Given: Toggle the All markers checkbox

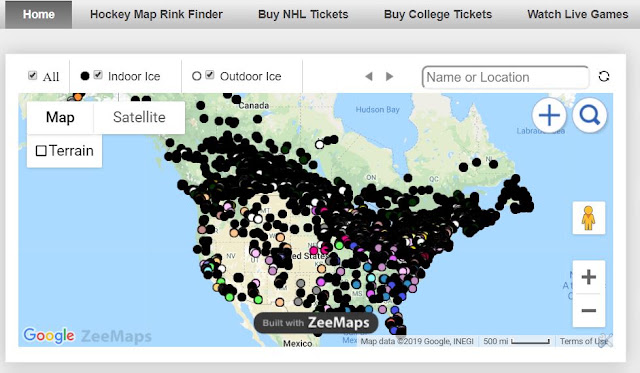Looking at the screenshot, I should [33, 75].
